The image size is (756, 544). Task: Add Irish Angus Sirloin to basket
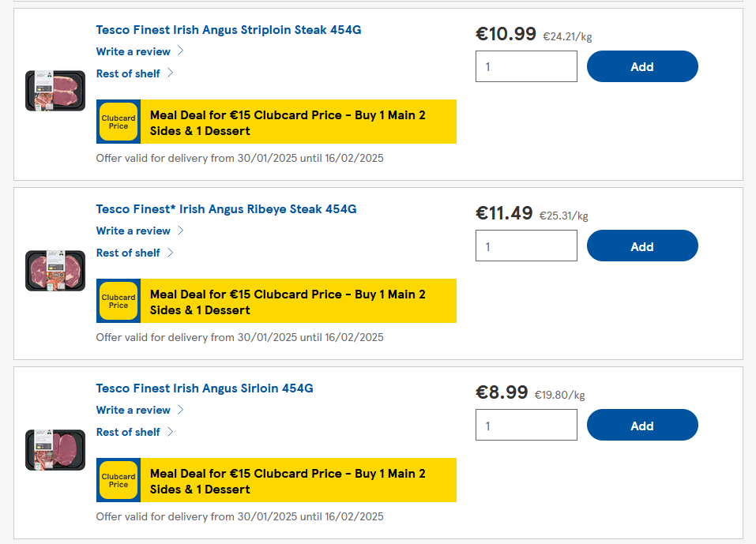click(642, 425)
